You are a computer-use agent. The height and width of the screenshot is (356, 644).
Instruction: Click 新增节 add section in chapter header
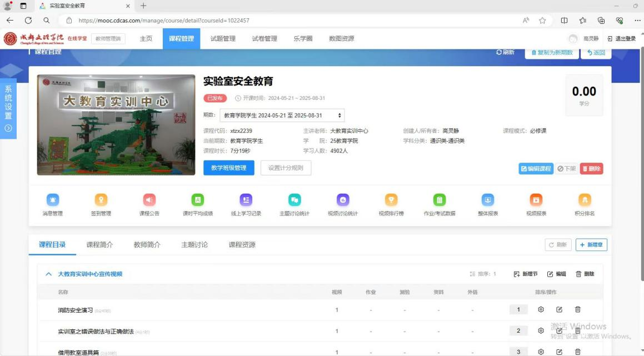(x=525, y=274)
